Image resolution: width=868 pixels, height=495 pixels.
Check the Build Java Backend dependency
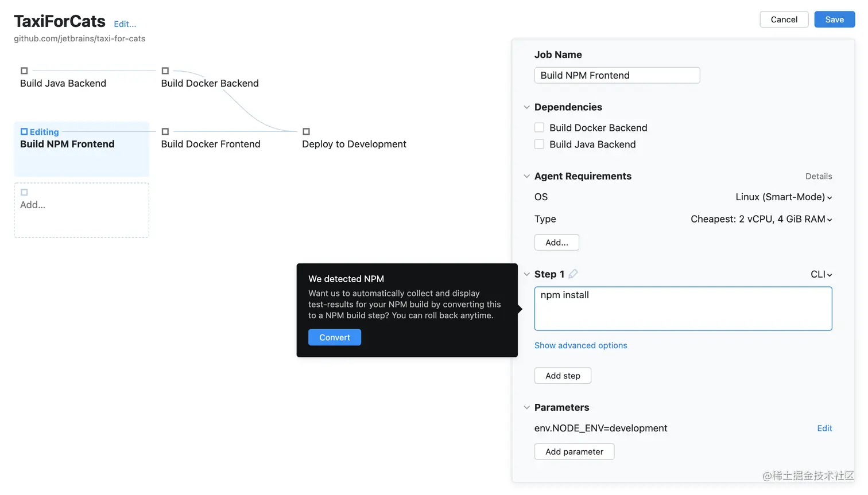point(539,145)
